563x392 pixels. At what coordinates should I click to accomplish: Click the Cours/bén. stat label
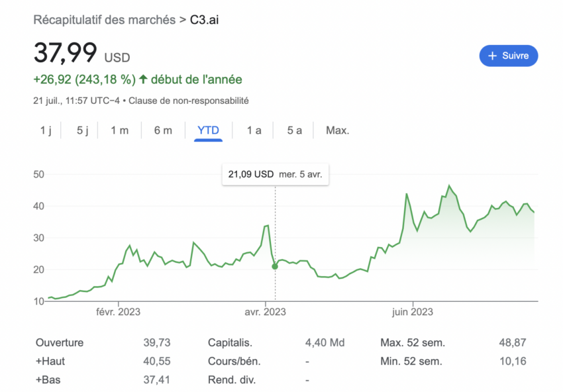click(234, 362)
